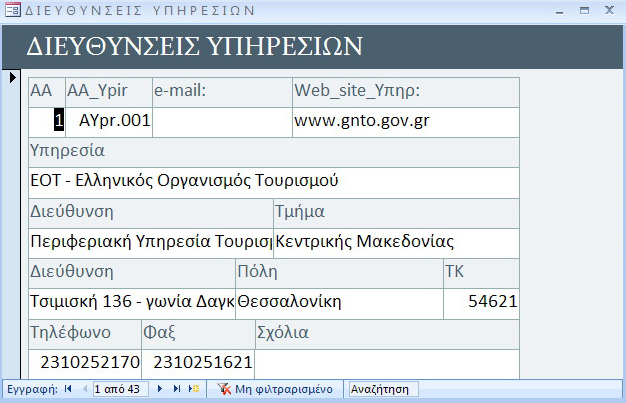Click the Τμήμα field Κεντρικής Μακεδονίας
The width and height of the screenshot is (626, 403).
[x=396, y=243]
